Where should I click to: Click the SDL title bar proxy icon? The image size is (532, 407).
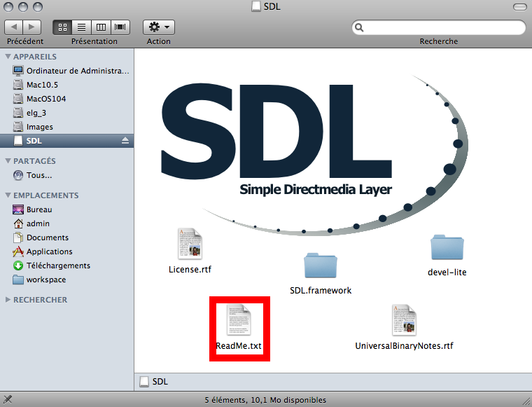pyautogui.click(x=256, y=6)
